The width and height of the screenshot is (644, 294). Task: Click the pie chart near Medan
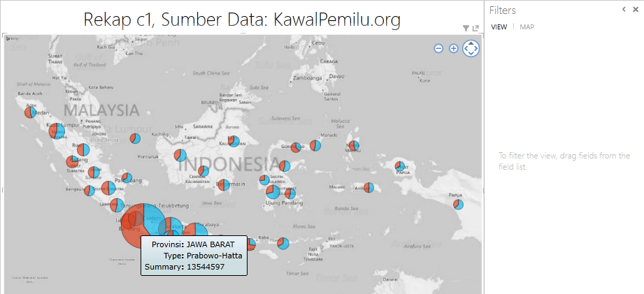click(29, 112)
